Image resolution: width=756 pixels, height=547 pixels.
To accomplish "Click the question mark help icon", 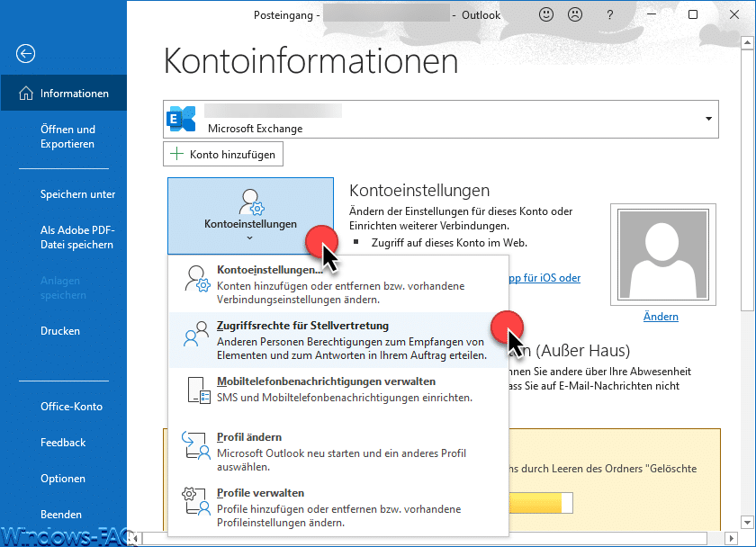I will coord(610,15).
